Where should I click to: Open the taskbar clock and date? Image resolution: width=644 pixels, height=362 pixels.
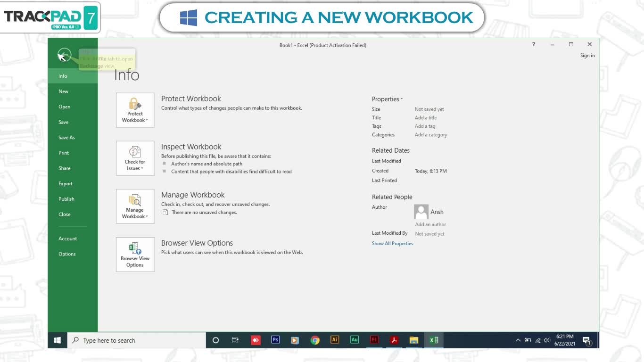(565, 340)
